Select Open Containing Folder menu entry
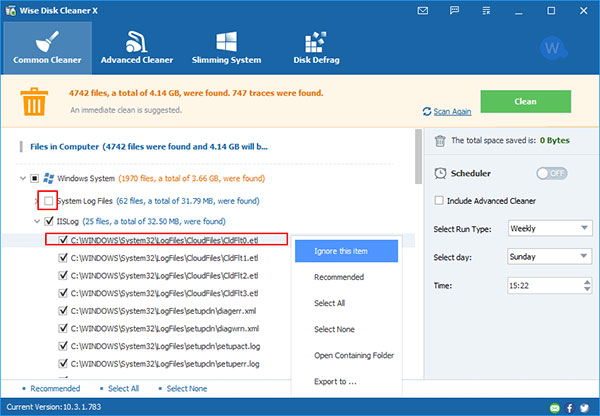 pos(352,355)
